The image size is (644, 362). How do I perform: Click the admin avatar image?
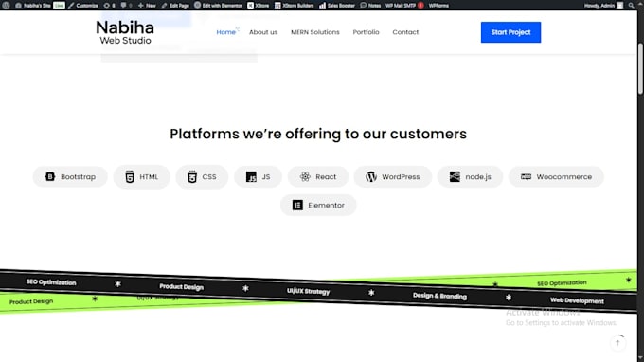coord(619,6)
